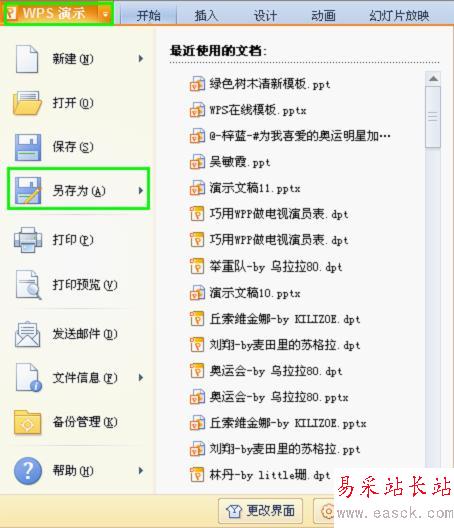Click the Help (帮助) question mark icon
Screen dimensions: 454x528
tap(28, 470)
